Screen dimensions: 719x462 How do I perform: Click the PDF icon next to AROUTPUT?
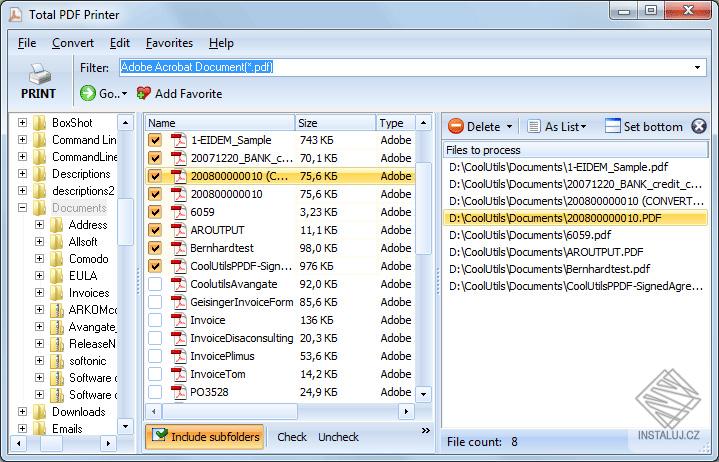(178, 230)
